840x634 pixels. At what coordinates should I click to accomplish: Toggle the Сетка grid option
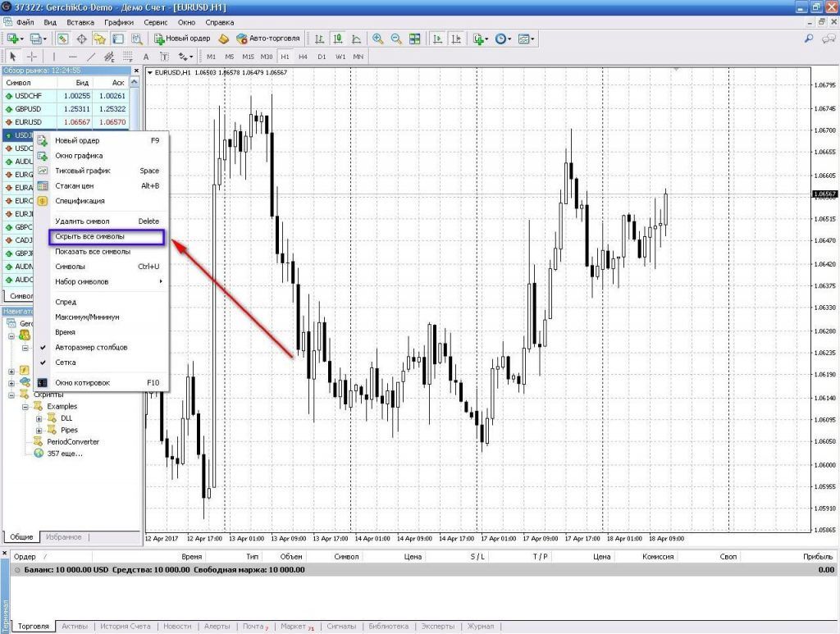tap(66, 362)
